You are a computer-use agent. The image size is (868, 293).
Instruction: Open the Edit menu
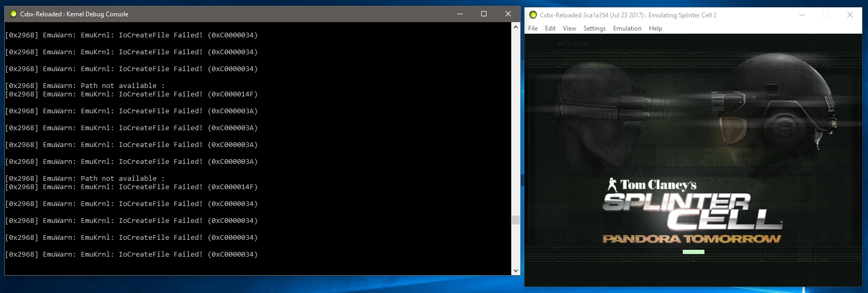pyautogui.click(x=550, y=28)
